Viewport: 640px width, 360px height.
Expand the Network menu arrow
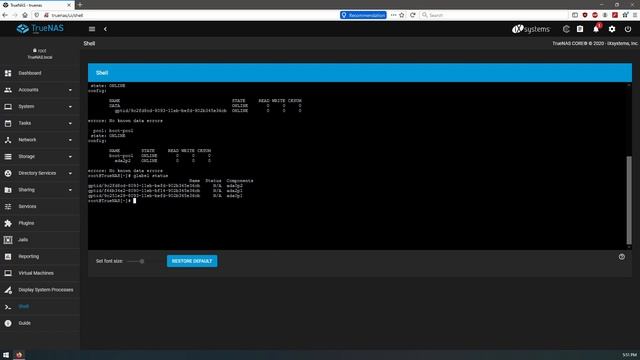(x=70, y=140)
